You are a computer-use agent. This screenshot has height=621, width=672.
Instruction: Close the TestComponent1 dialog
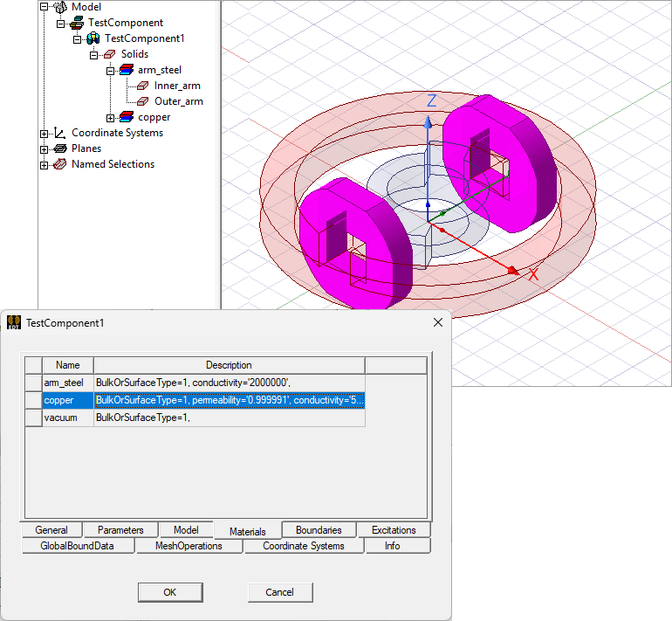coord(438,322)
